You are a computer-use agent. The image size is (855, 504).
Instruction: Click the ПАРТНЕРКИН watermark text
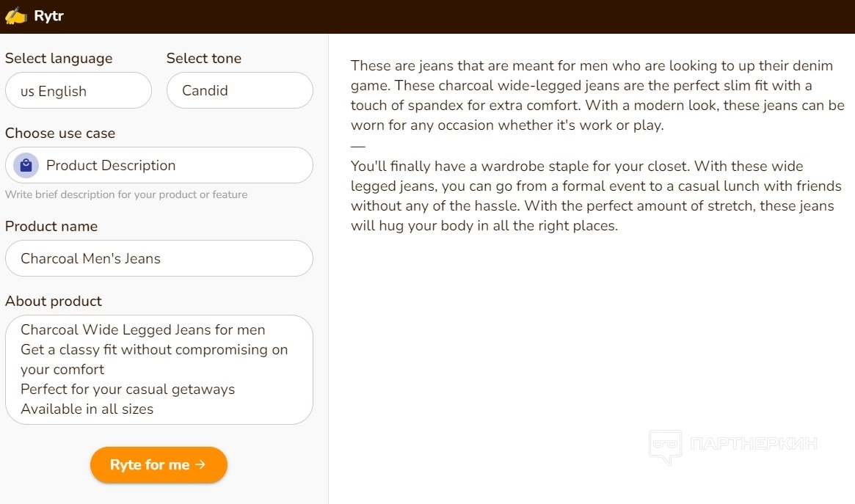click(754, 444)
